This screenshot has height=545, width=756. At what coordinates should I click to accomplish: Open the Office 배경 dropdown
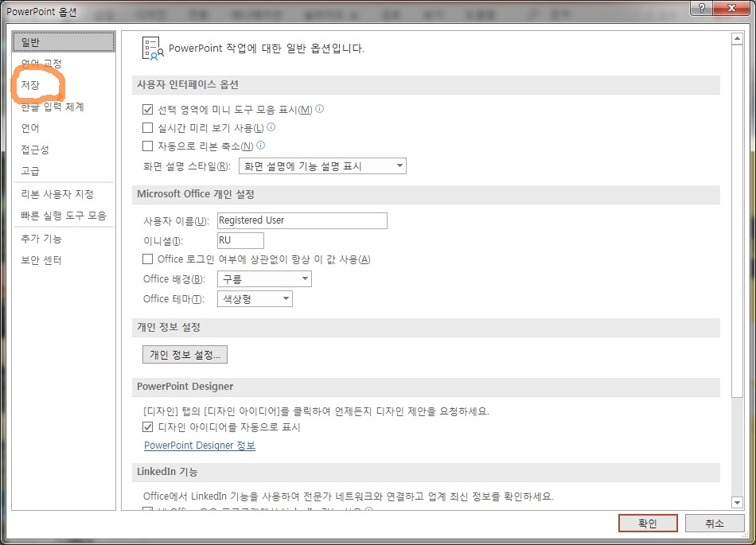[264, 279]
